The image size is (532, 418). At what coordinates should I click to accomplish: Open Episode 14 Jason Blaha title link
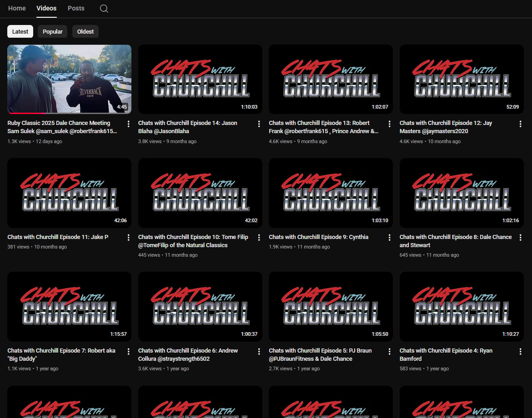(187, 127)
